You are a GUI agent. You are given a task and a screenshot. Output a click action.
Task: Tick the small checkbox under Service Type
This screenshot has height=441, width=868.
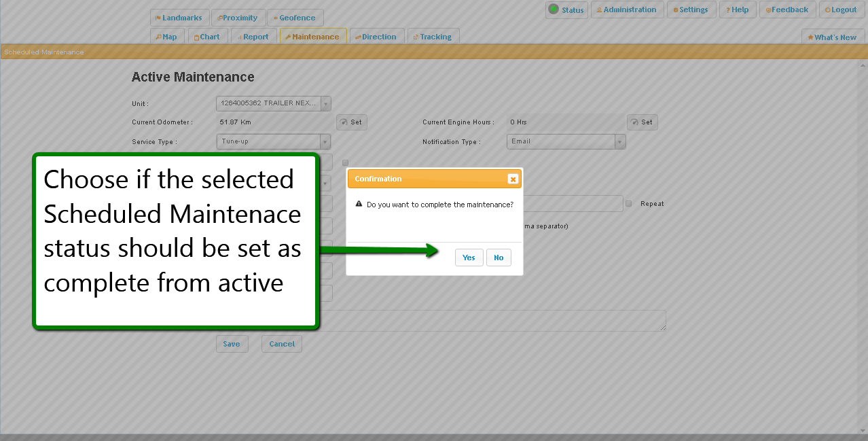pos(346,162)
